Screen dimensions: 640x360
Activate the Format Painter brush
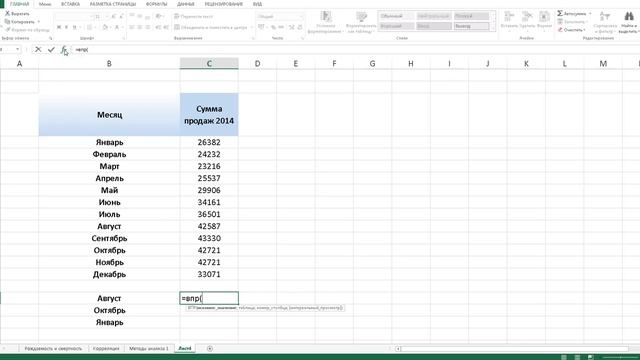27,30
